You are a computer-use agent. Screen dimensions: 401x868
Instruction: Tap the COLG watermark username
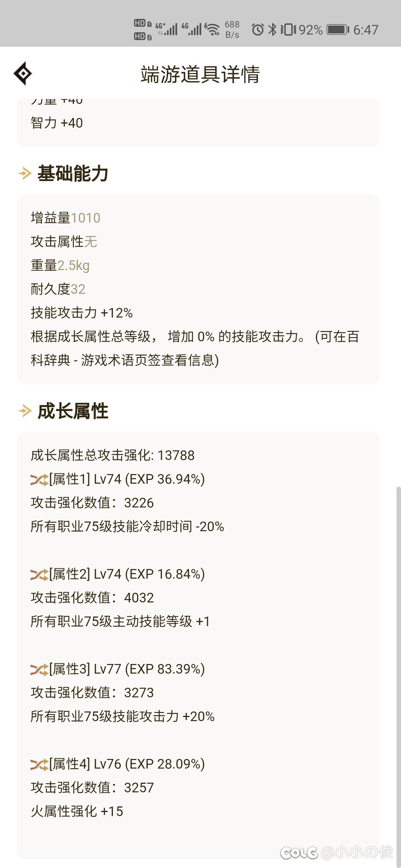click(357, 852)
